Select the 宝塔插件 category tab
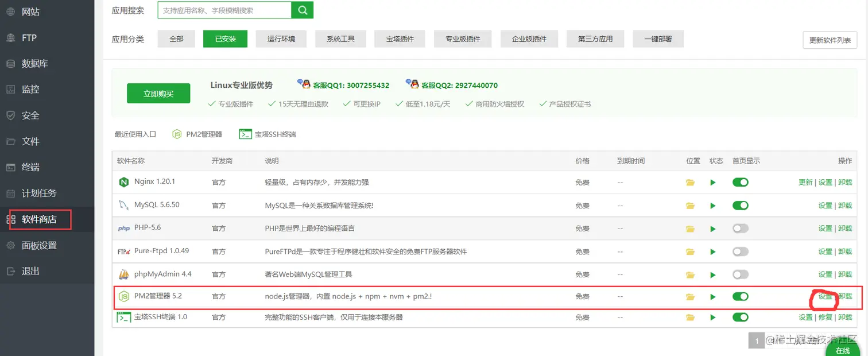This screenshot has height=356, width=868. pyautogui.click(x=400, y=39)
